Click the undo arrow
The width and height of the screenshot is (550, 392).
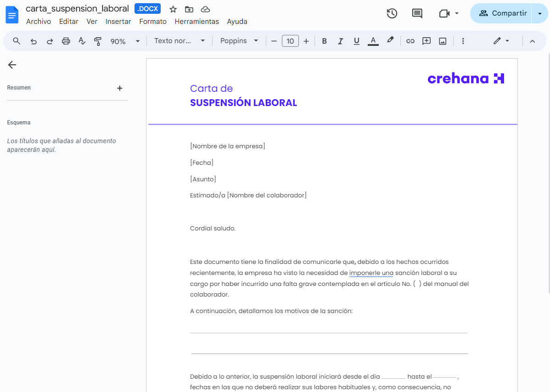[33, 41]
